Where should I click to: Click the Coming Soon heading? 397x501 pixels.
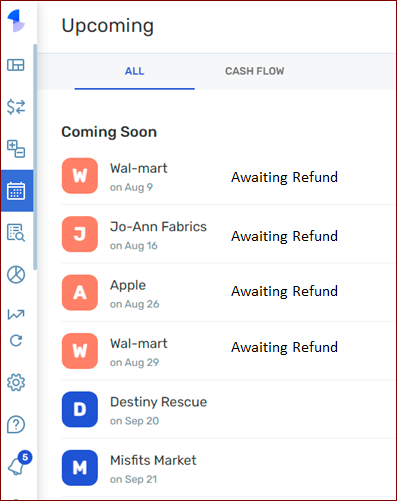click(x=109, y=132)
